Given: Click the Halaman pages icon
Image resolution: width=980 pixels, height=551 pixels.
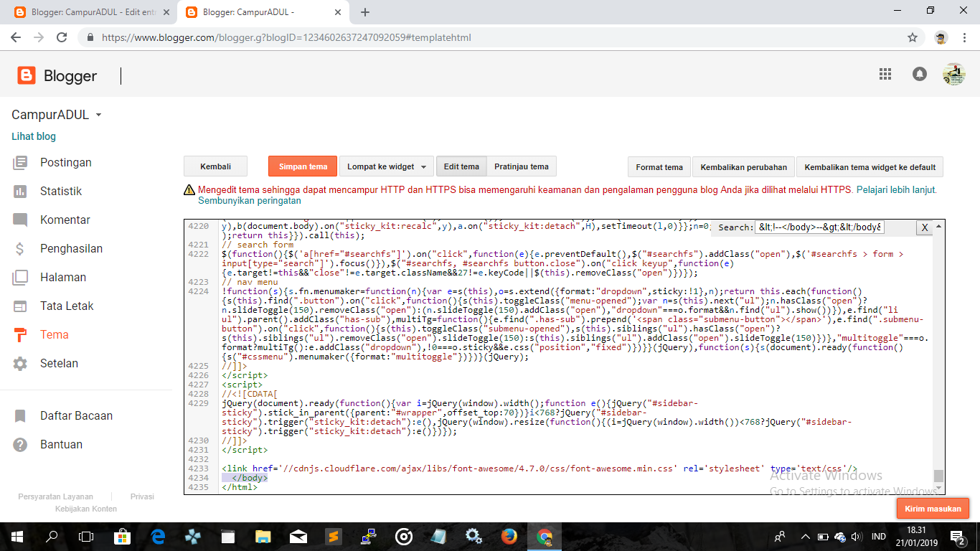Looking at the screenshot, I should 20,278.
